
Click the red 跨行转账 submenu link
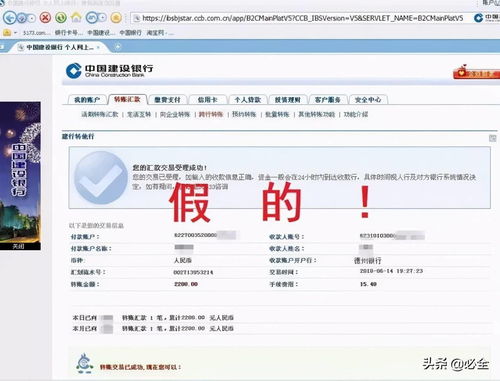pyautogui.click(x=211, y=114)
